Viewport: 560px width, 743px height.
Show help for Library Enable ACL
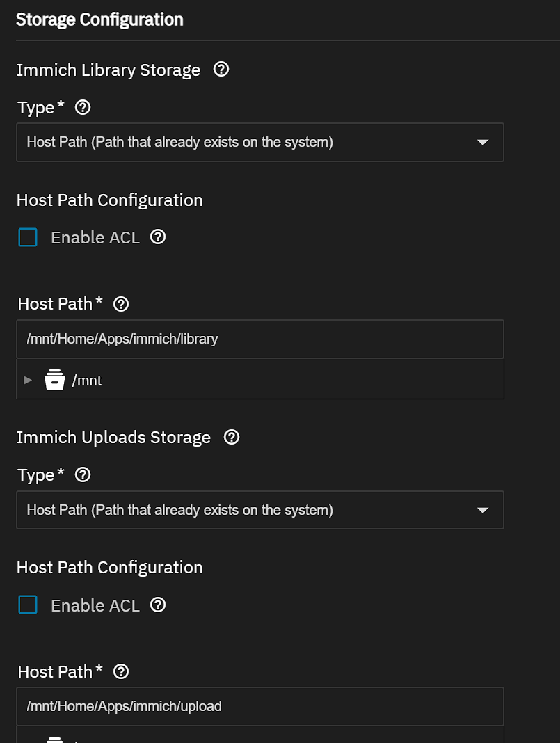(x=158, y=237)
